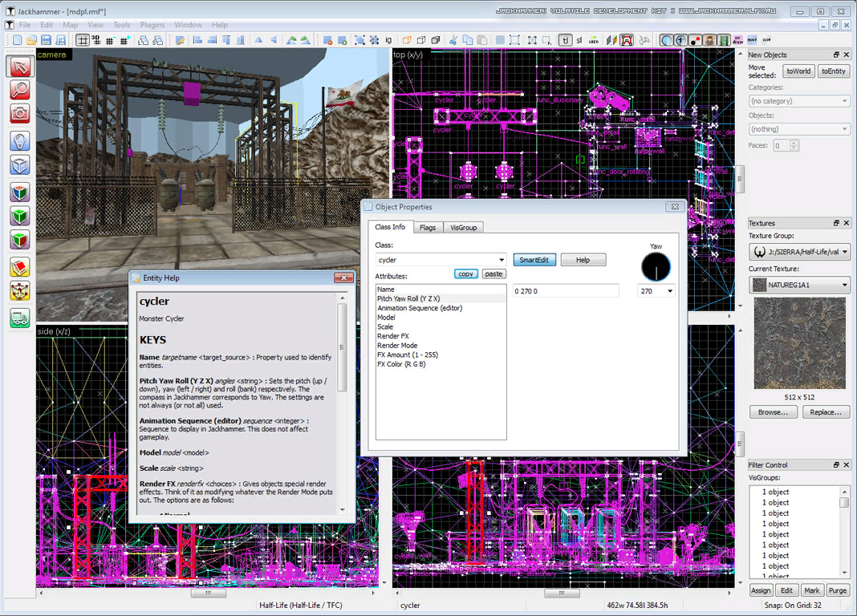Toggle the no draw filter button

[x=738, y=40]
